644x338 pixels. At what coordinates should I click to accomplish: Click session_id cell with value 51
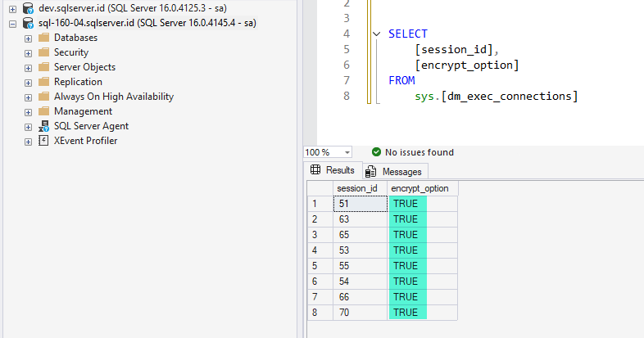click(x=361, y=204)
